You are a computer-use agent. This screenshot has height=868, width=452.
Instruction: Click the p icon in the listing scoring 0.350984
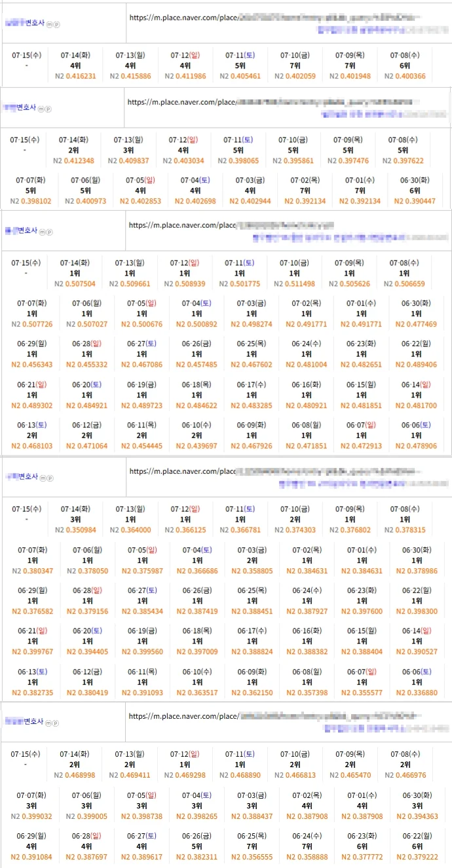(49, 478)
